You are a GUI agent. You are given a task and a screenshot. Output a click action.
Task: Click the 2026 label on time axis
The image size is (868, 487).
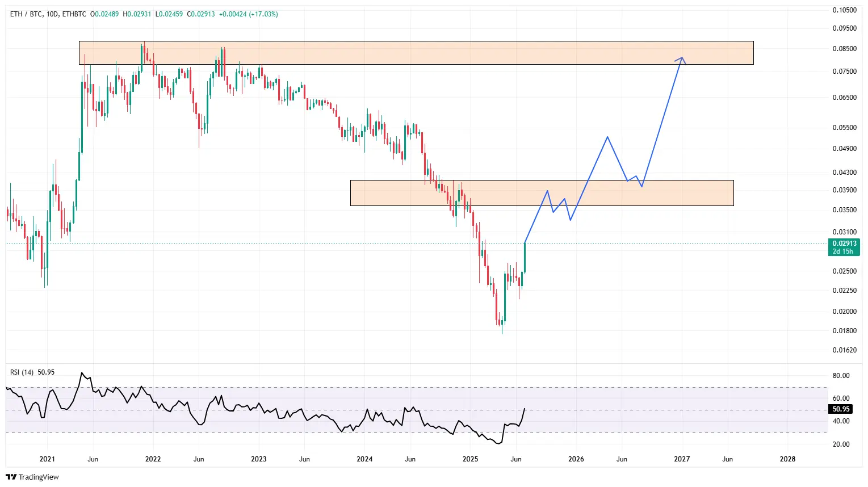pos(576,459)
